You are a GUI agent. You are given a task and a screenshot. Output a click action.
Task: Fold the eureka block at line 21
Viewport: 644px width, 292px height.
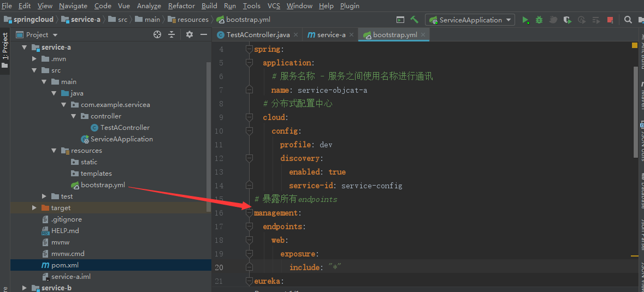tap(249, 281)
